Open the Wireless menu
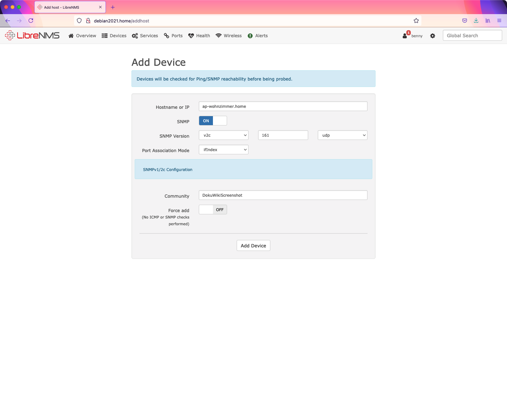 pos(229,36)
